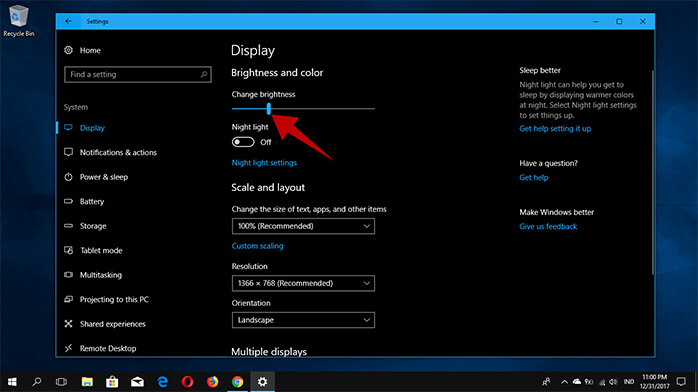Screen dimensions: 698x392
Task: Open Task View on the taskbar
Action: point(61,382)
